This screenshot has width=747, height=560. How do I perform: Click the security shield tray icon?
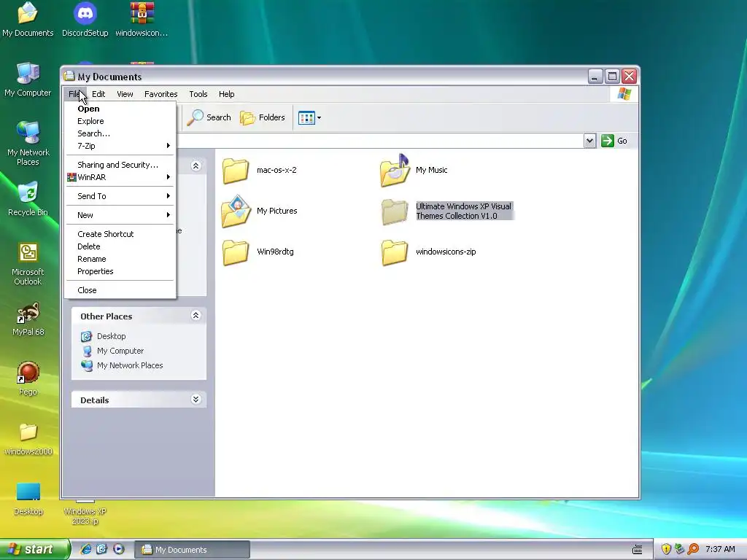click(666, 549)
